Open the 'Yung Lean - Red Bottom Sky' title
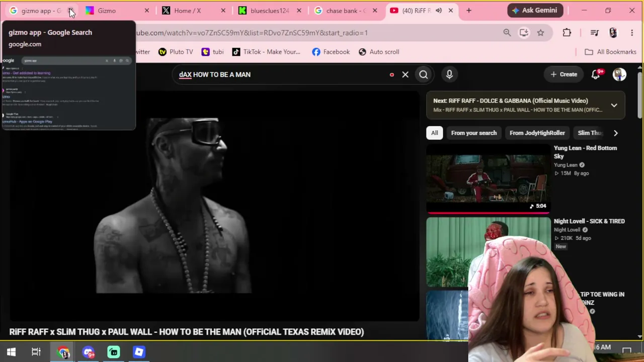The image size is (644, 362). pos(585,152)
